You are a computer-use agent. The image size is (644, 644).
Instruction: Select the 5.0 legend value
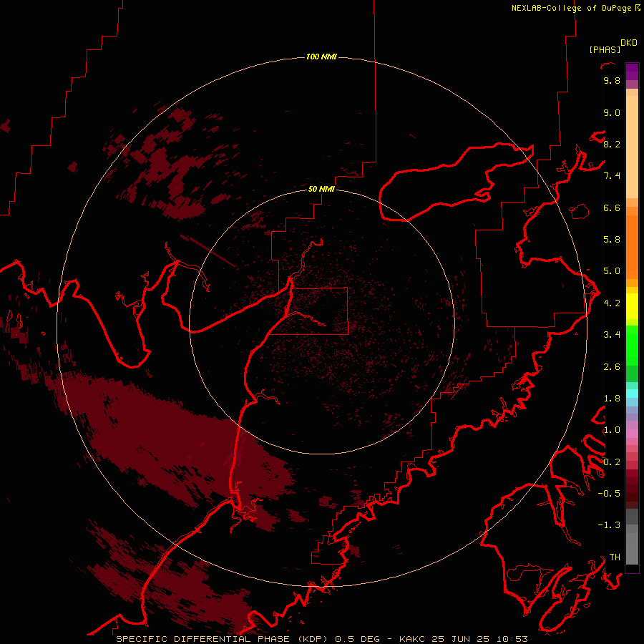coord(612,271)
